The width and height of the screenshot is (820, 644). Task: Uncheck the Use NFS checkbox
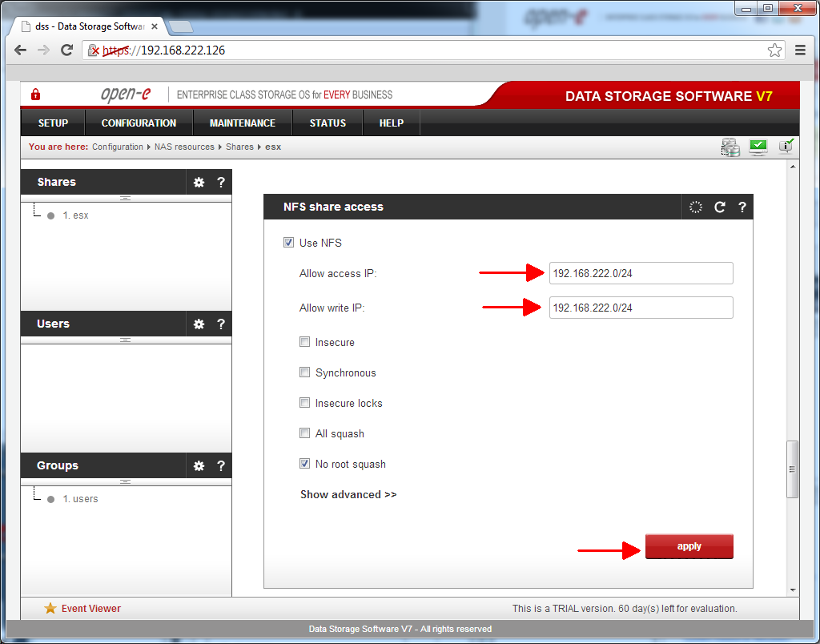[x=288, y=242]
